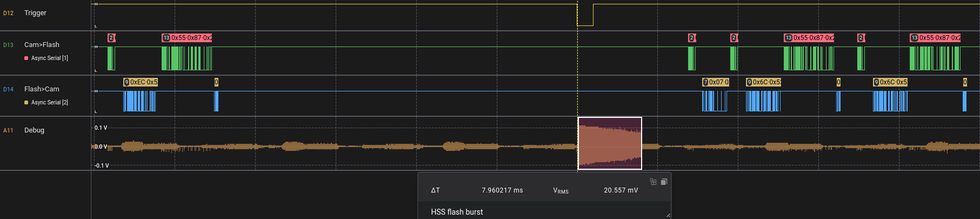This screenshot has width=980, height=219.
Task: Click the latest 13-byte 0x55·0x87 Cam>Flash frame
Action: (935, 38)
